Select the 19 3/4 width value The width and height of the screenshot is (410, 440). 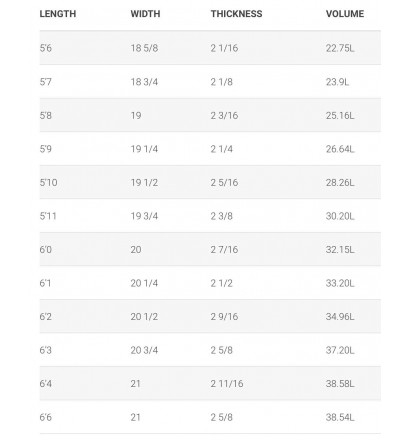click(144, 216)
